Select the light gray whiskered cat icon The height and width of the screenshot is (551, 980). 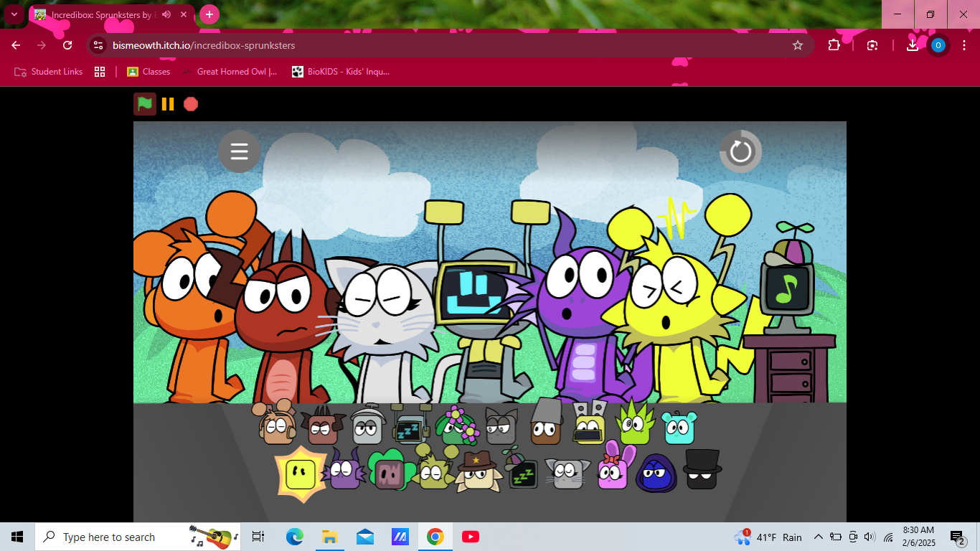coord(567,474)
